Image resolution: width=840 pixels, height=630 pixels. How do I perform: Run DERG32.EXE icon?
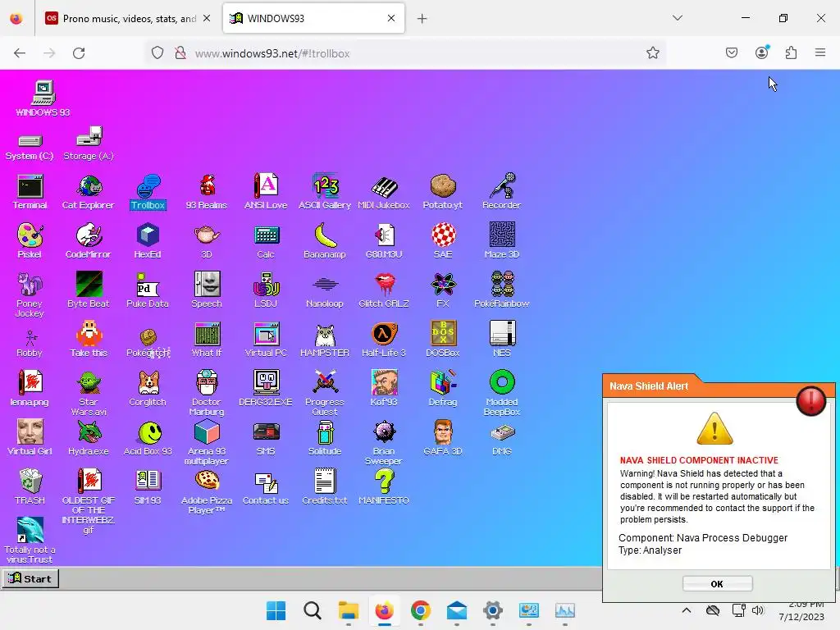(266, 389)
